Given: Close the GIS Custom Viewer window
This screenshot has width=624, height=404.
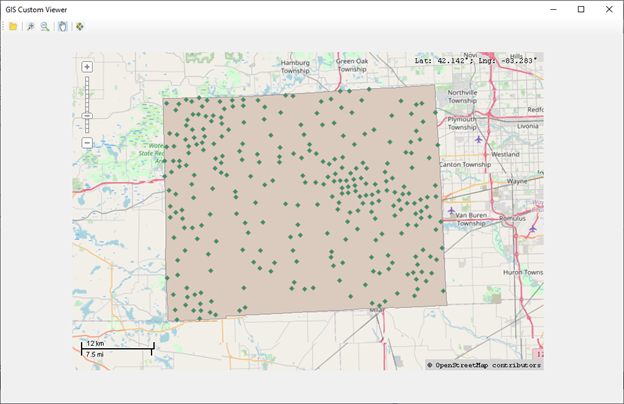Looking at the screenshot, I should [609, 9].
